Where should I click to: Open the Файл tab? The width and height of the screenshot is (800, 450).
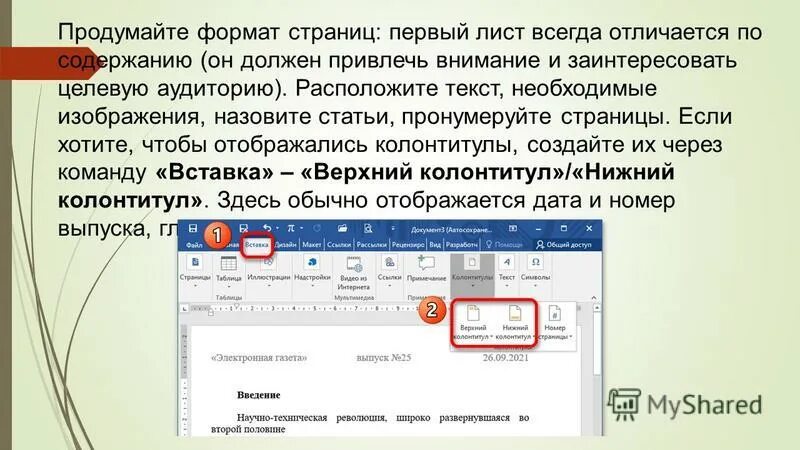pyautogui.click(x=194, y=245)
